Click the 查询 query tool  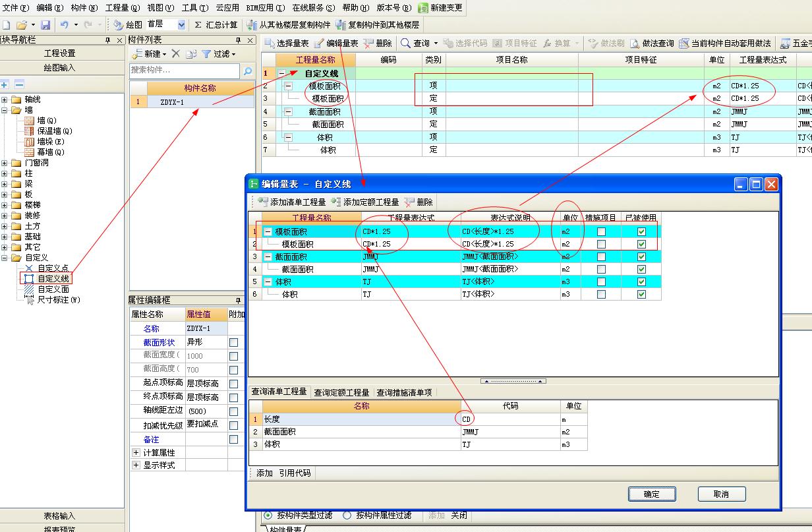click(419, 44)
